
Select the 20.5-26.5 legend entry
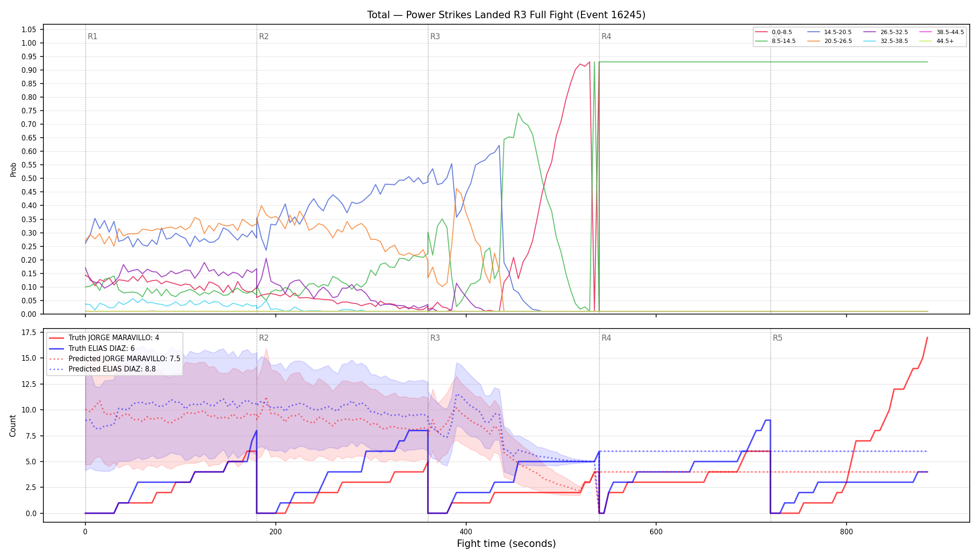point(829,41)
